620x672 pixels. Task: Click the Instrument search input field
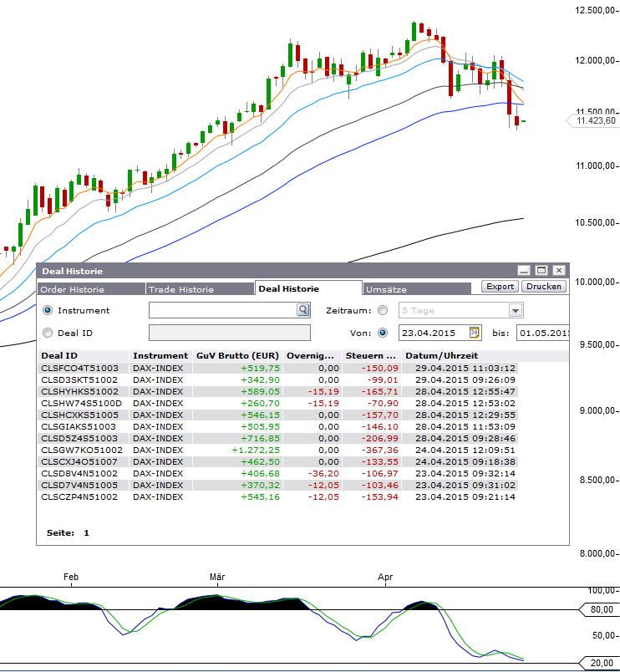pos(221,310)
